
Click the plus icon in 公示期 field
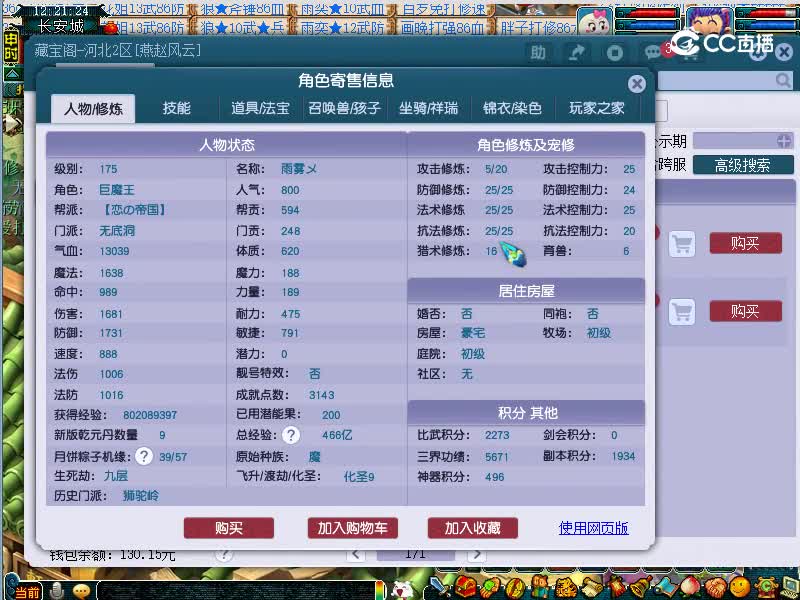coord(784,141)
